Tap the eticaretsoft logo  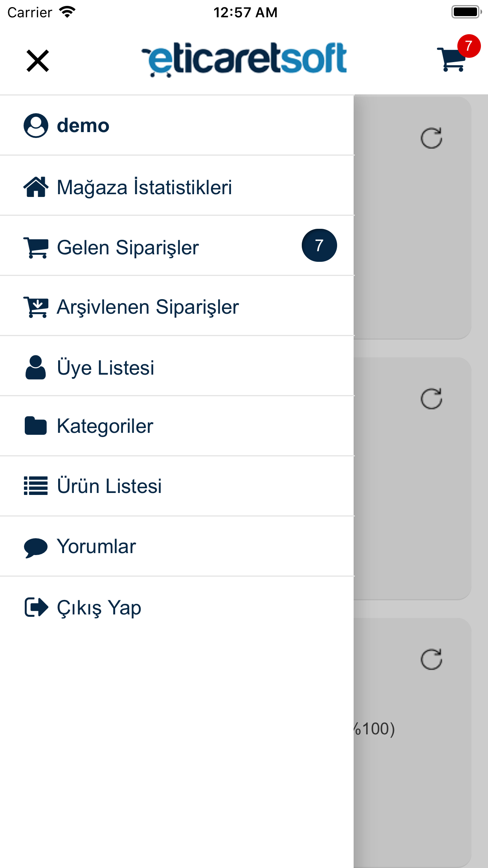244,59
